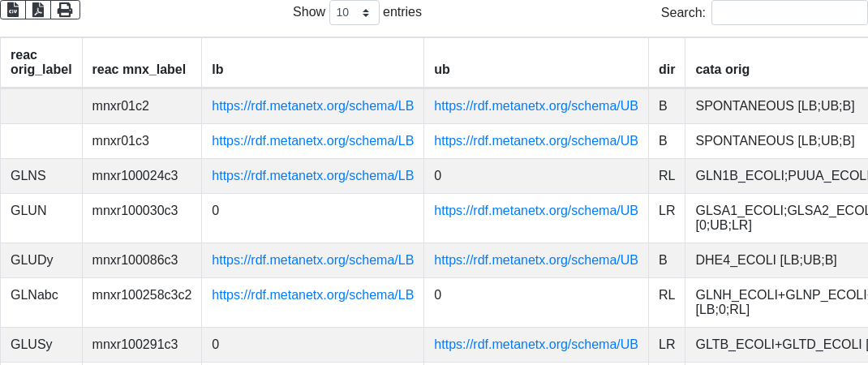Open UB link in the GLUDy row
The image size is (868, 365).
point(536,260)
